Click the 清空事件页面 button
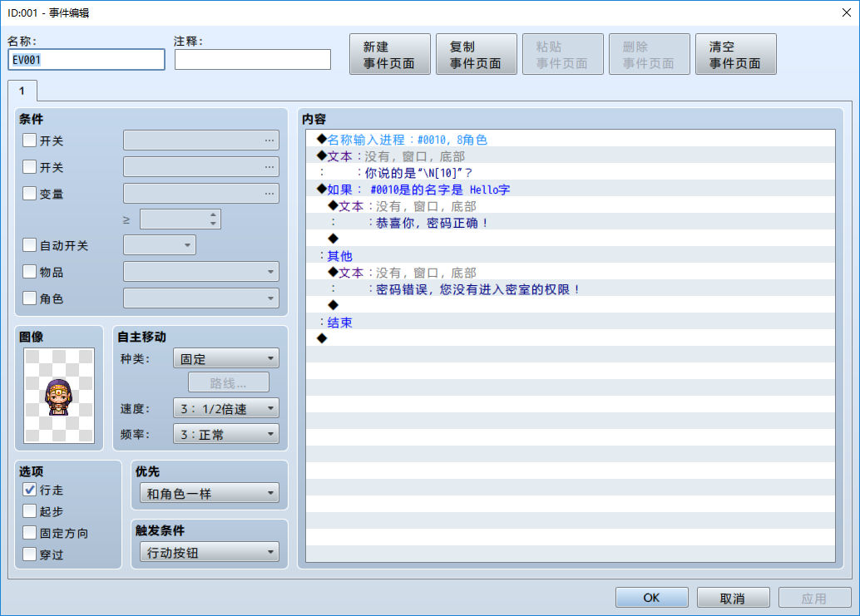 [736, 54]
